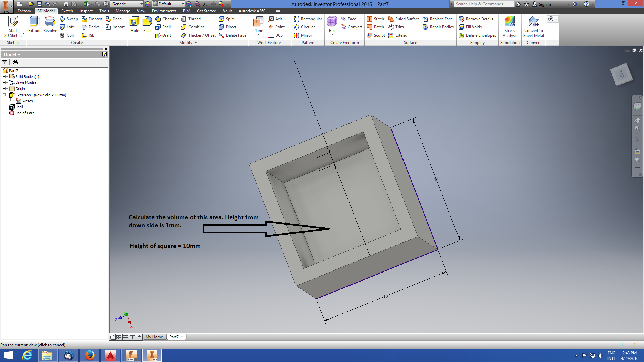Open the My Home document tab

click(x=154, y=337)
